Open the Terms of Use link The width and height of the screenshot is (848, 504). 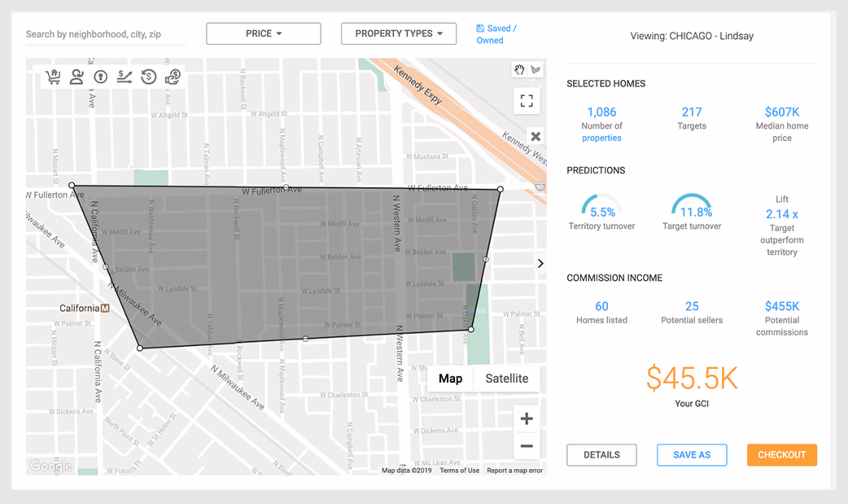point(459,470)
